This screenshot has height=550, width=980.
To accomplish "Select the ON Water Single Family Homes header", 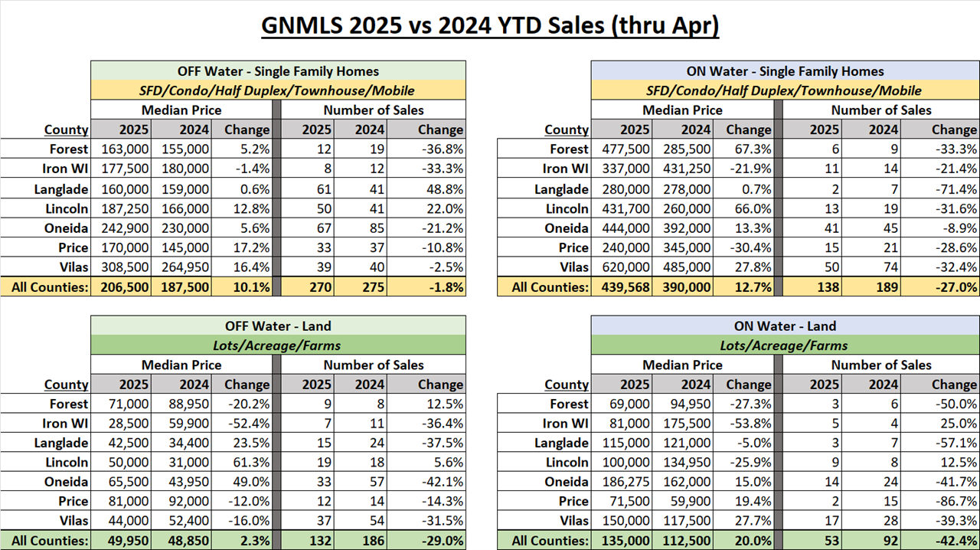I will pos(785,71).
